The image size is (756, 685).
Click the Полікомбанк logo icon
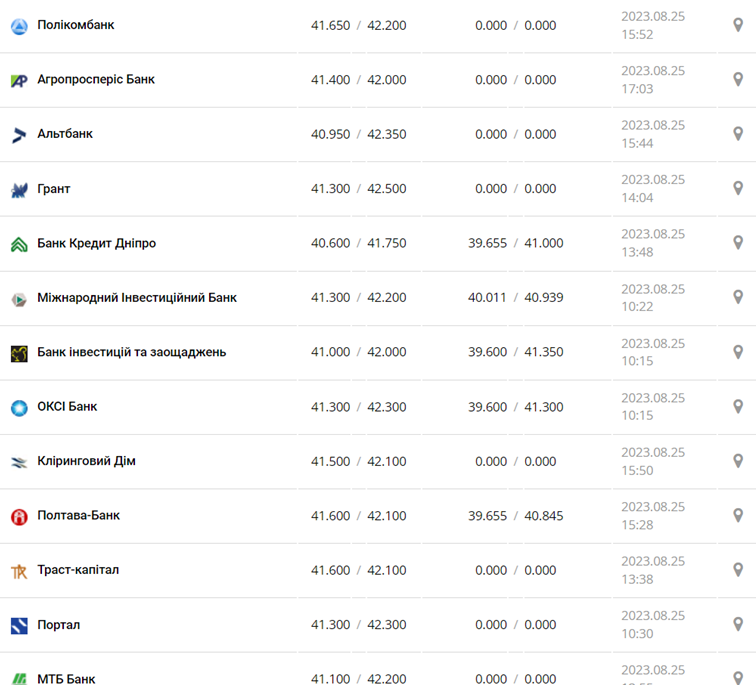coord(19,26)
